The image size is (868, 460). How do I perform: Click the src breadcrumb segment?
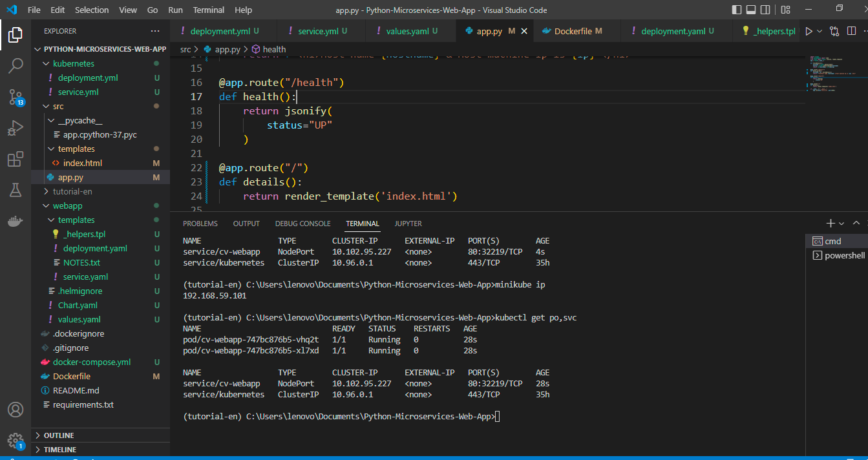[185, 49]
